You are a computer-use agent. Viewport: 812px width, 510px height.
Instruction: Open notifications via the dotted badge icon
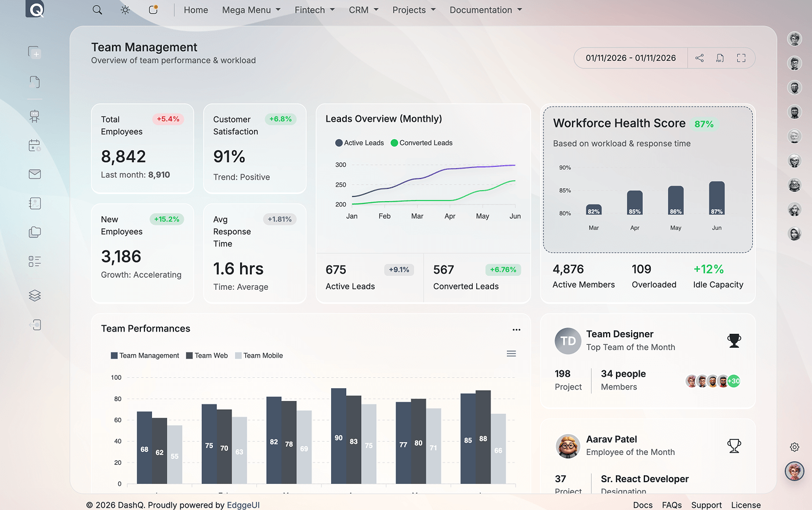tap(153, 9)
